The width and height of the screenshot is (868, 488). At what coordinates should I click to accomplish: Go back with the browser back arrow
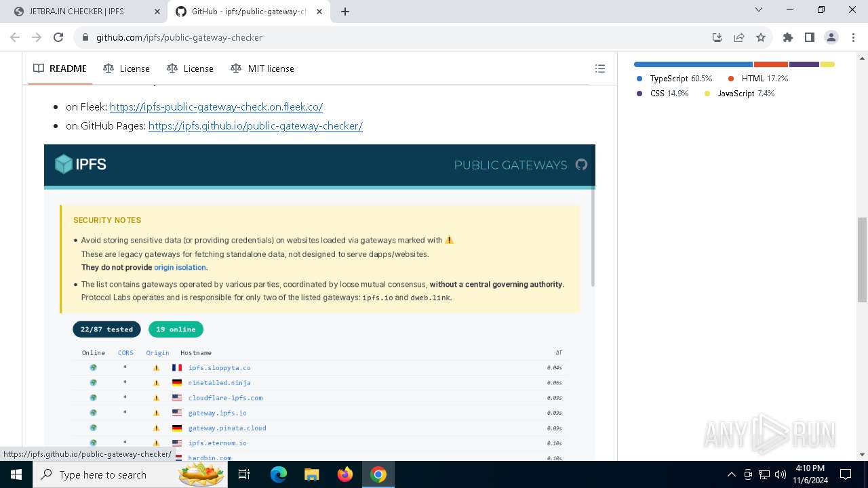(15, 37)
